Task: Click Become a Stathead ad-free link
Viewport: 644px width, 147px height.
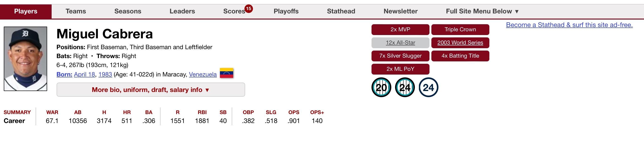Action: coord(569,25)
